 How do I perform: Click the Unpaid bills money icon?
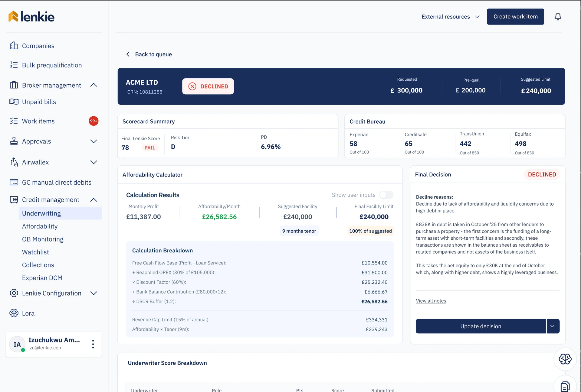[x=14, y=102]
